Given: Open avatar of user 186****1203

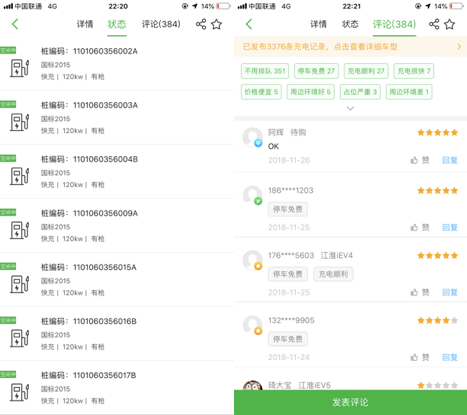Looking at the screenshot, I should (x=253, y=195).
